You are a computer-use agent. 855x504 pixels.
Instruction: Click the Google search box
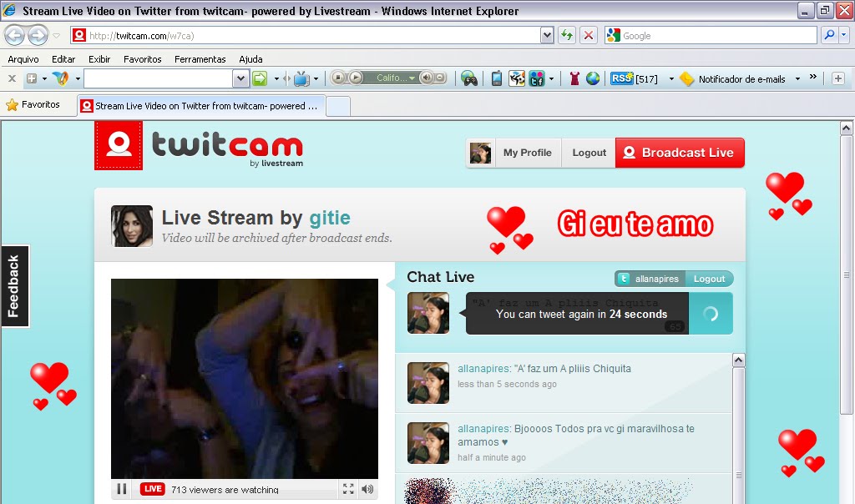pyautogui.click(x=711, y=35)
